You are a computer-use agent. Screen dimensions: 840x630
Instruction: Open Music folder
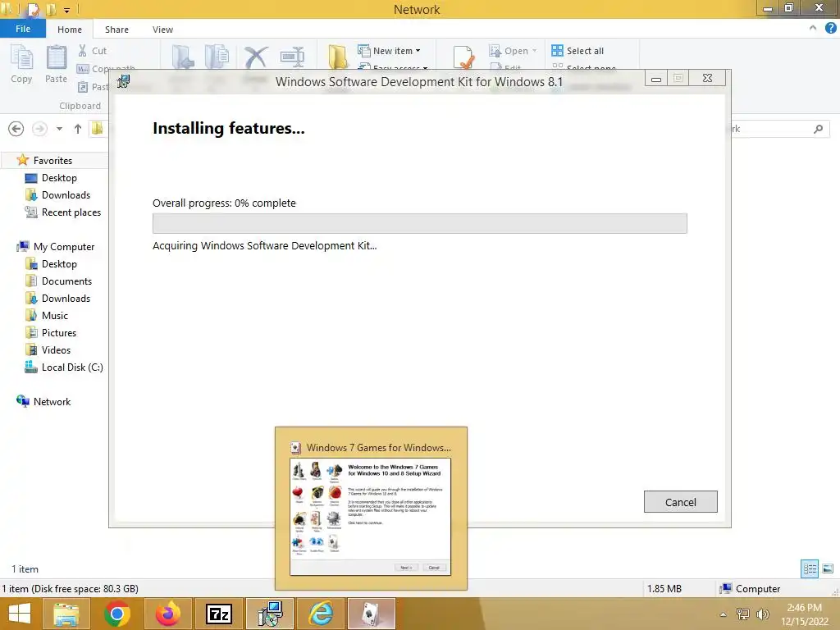click(x=55, y=316)
